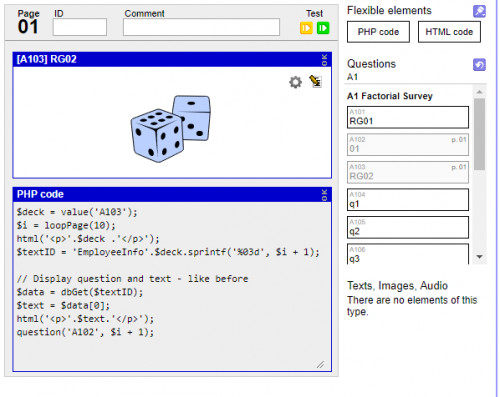Image resolution: width=500 pixels, height=397 pixels.
Task: Click the line "$i = loopPage(10);"
Action: 66,226
